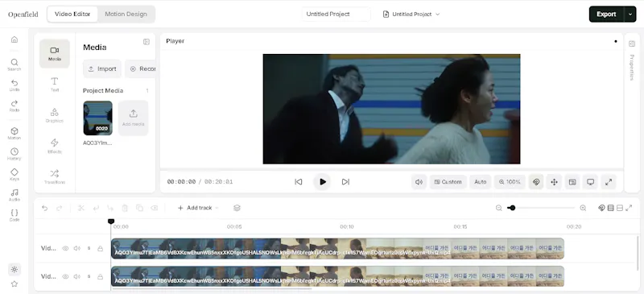
Task: Open the Auto quality dropdown
Action: tap(480, 182)
